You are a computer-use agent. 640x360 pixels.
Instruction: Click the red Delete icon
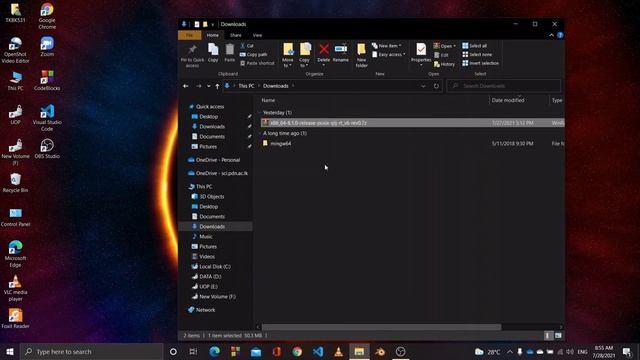tap(324, 50)
